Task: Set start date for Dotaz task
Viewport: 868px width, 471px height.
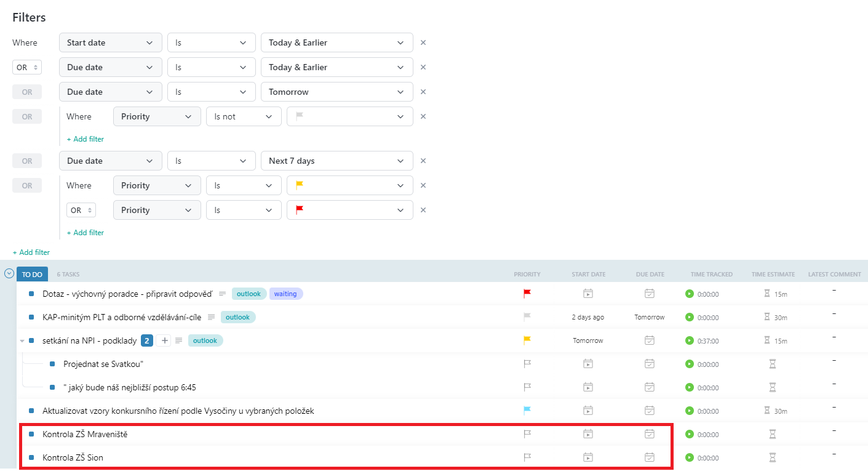Action: [588, 294]
